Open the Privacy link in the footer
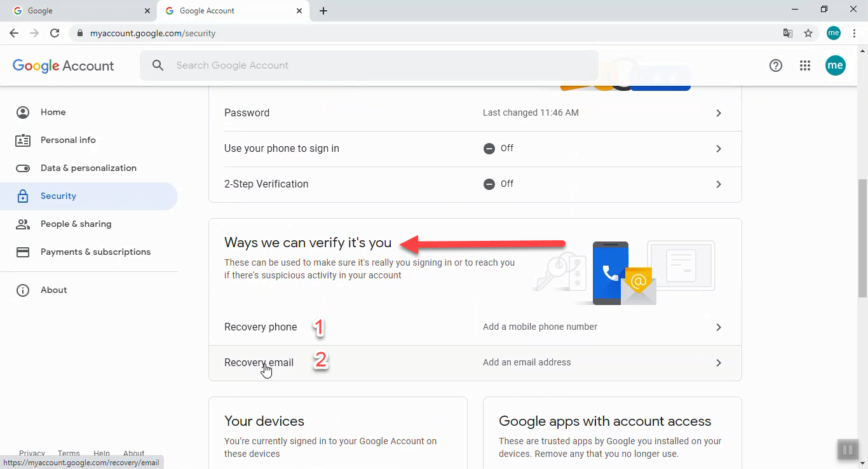The width and height of the screenshot is (868, 469). click(x=32, y=453)
